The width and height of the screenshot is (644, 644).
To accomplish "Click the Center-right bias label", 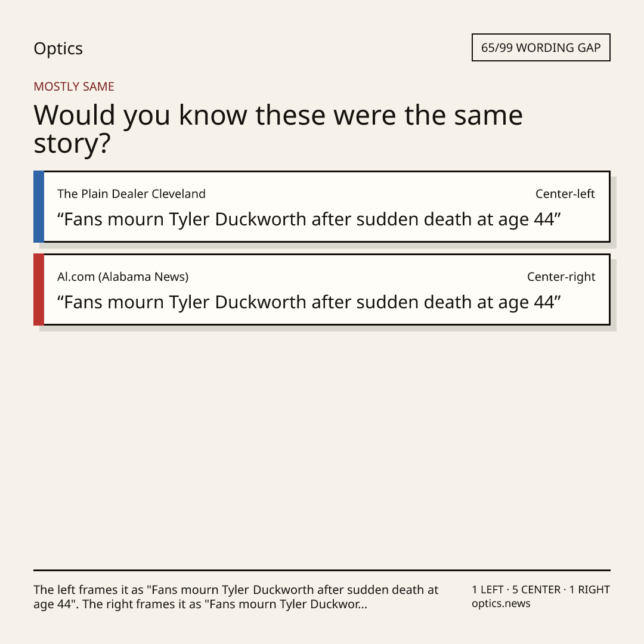I will (561, 277).
